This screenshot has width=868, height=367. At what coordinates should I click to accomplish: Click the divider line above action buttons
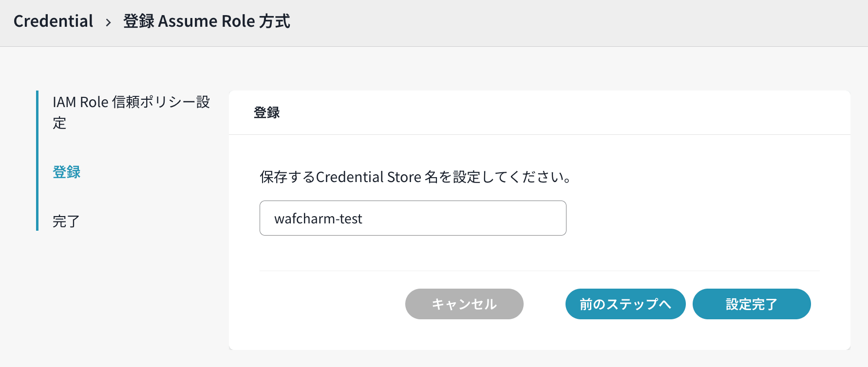[539, 271]
